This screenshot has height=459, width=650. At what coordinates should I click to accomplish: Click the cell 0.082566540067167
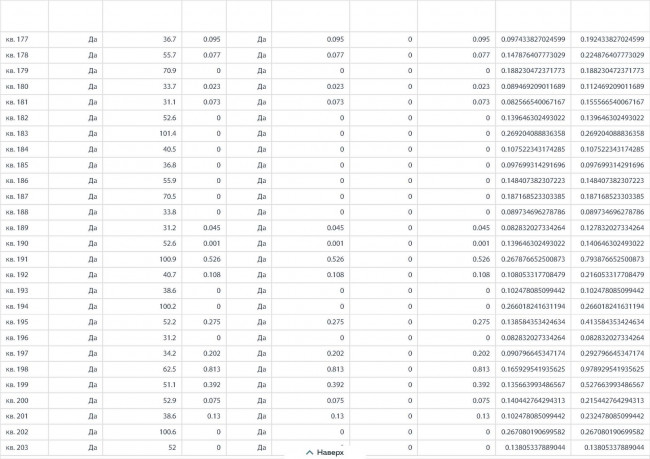[533, 102]
